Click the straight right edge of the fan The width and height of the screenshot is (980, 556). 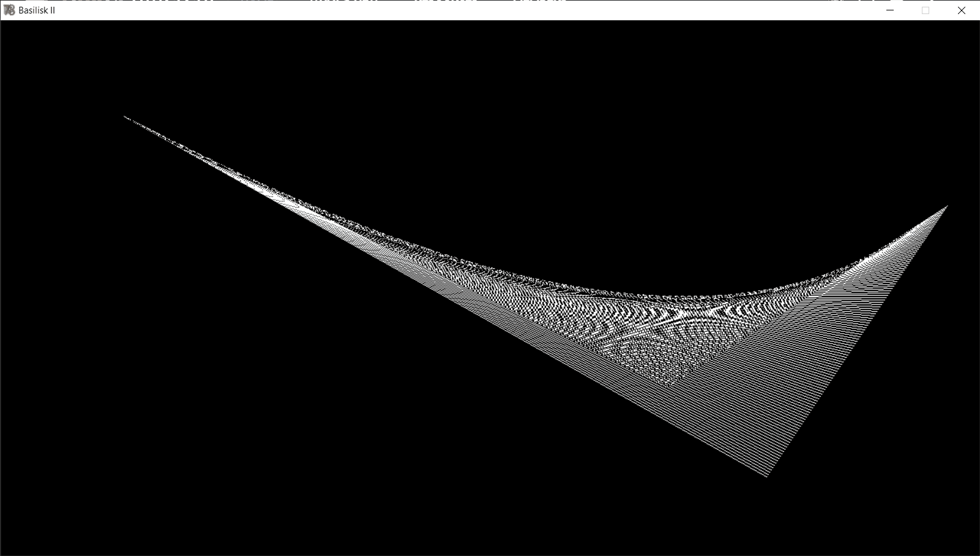click(x=857, y=341)
